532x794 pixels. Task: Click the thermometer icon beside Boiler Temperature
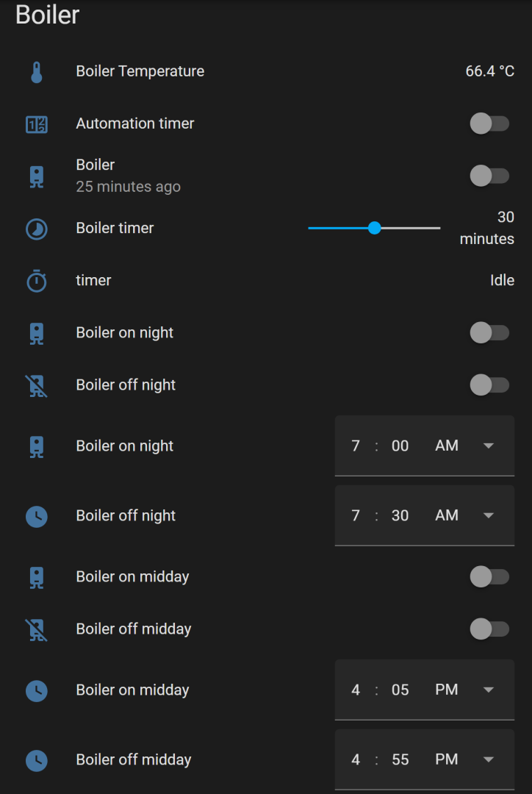[37, 72]
